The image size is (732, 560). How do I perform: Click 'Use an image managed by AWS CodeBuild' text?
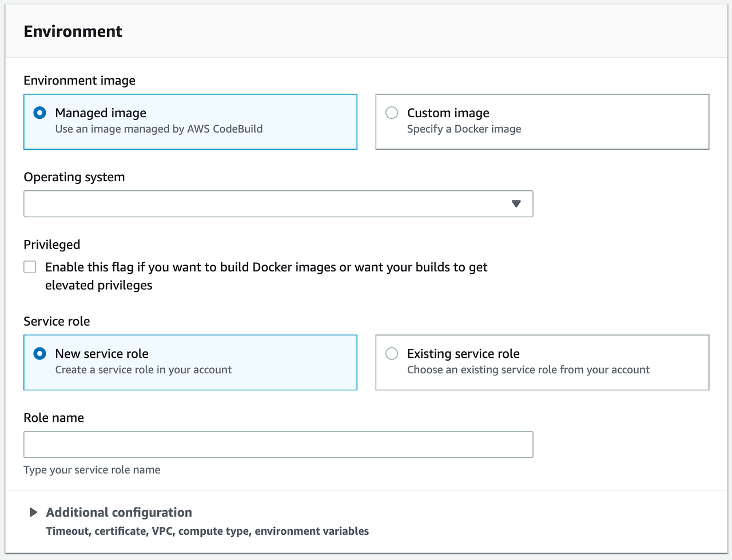158,129
